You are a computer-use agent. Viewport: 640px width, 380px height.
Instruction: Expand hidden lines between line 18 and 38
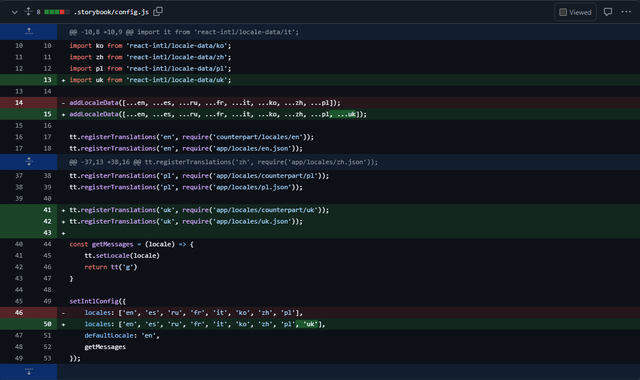29,162
